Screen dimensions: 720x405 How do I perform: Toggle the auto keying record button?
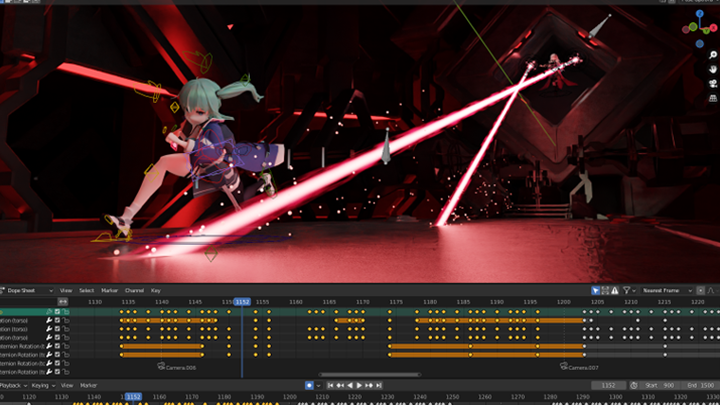[309, 386]
